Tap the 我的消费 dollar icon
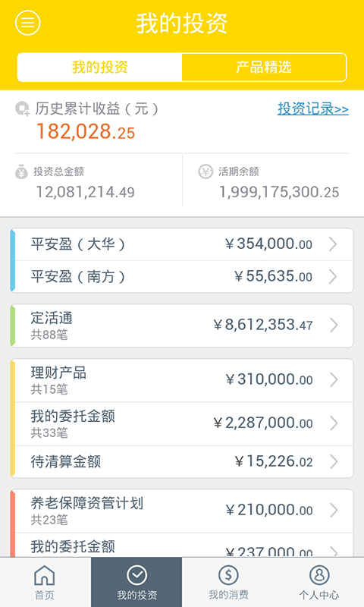The image size is (364, 607). coord(228,575)
